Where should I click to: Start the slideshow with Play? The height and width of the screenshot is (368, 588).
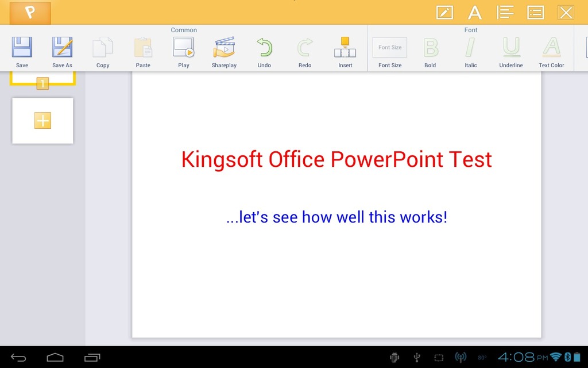click(x=183, y=47)
